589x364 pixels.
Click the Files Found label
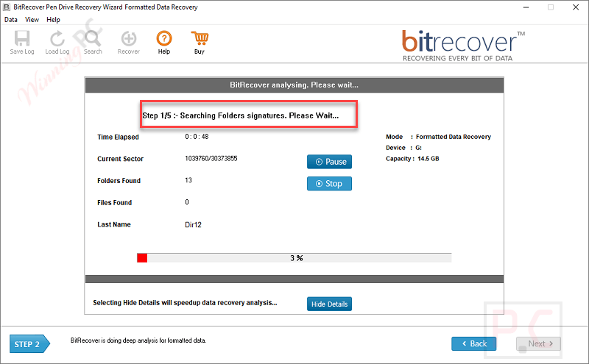pyautogui.click(x=115, y=203)
